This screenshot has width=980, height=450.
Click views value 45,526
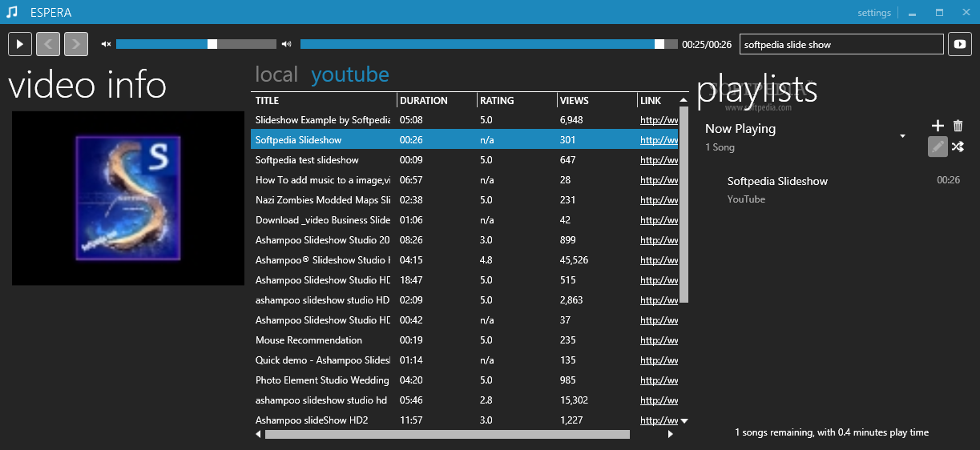coord(574,260)
